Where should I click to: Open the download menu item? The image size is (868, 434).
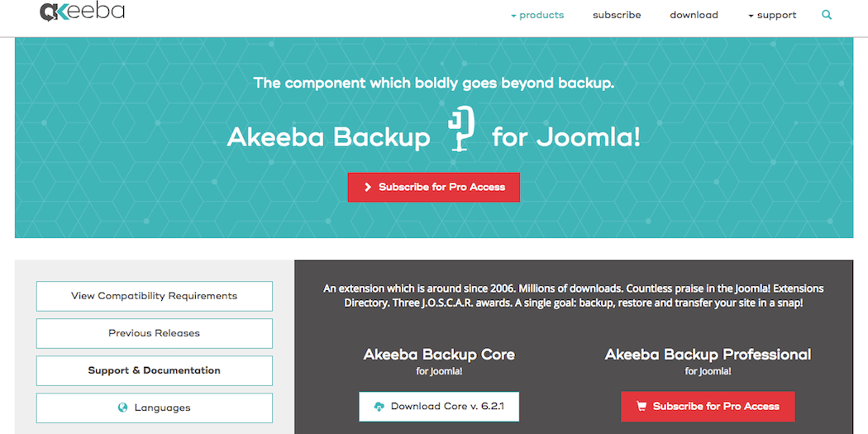point(694,15)
